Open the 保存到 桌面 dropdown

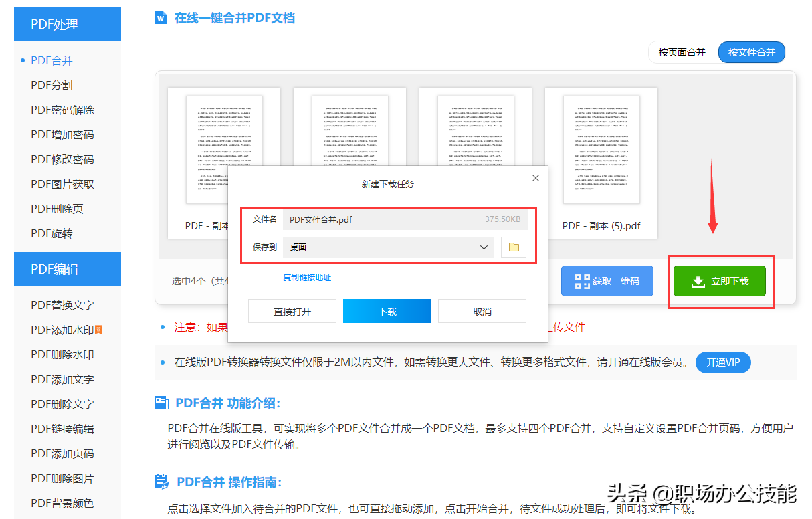tap(388, 247)
